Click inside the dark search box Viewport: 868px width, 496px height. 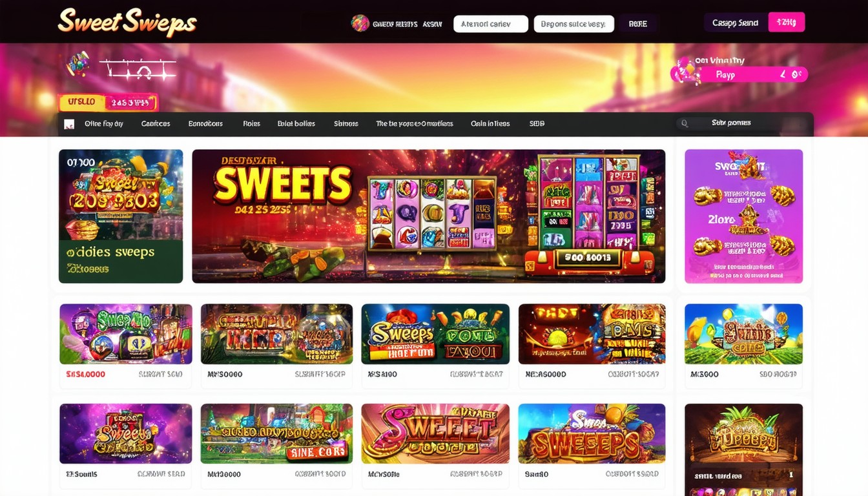pyautogui.click(x=744, y=123)
